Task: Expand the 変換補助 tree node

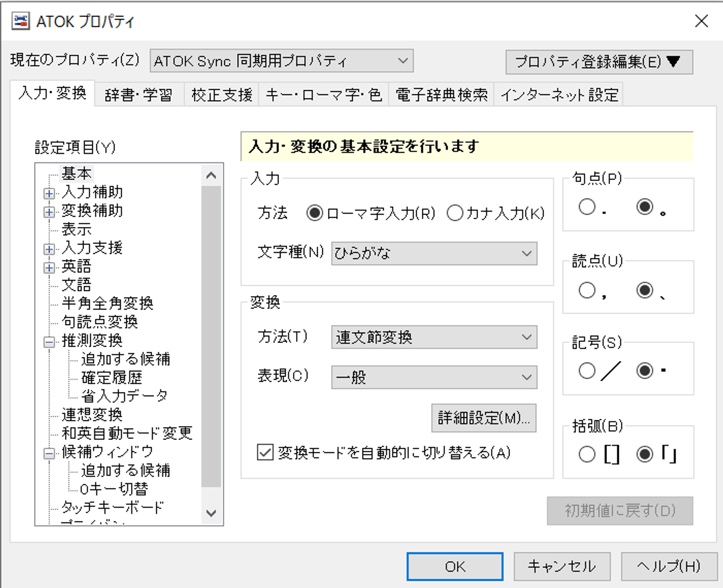Action: click(x=49, y=212)
